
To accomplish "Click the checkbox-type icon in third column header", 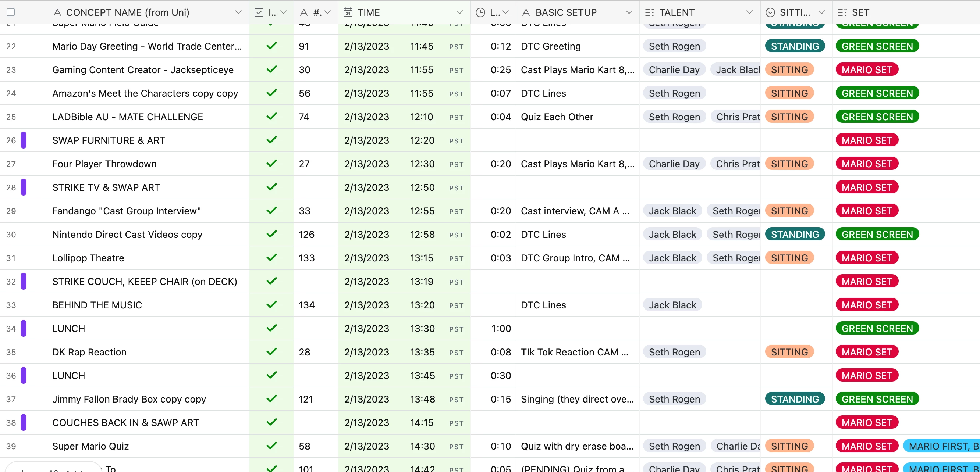I will tap(259, 12).
